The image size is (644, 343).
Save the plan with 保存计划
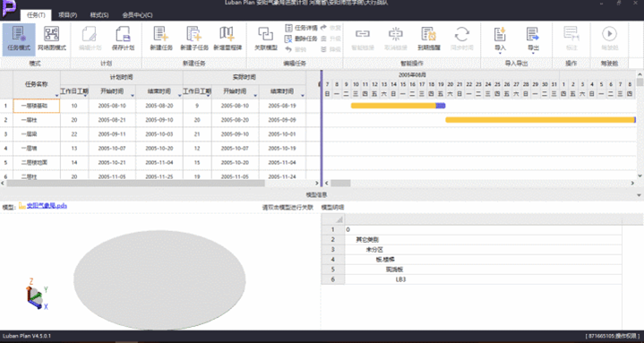[x=123, y=39]
